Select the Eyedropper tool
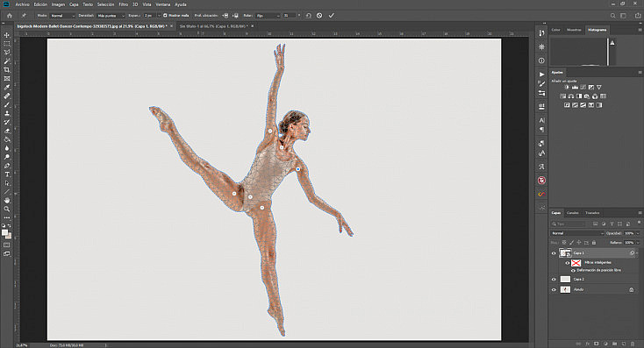The height and width of the screenshot is (348, 644). tap(7, 87)
